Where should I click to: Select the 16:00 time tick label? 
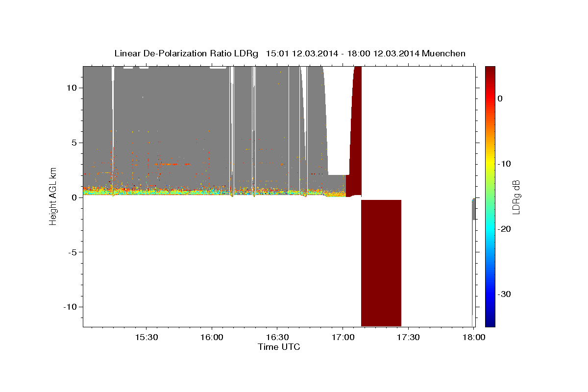pyautogui.click(x=212, y=338)
